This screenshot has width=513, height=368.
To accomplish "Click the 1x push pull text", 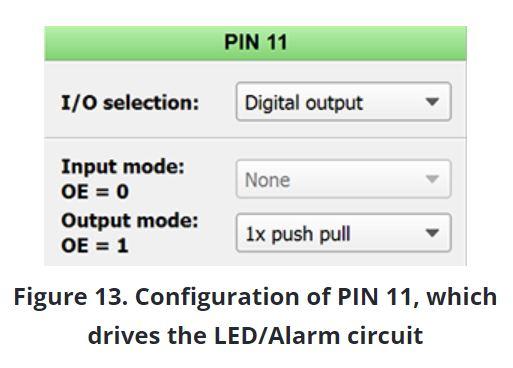I will pos(298,234).
